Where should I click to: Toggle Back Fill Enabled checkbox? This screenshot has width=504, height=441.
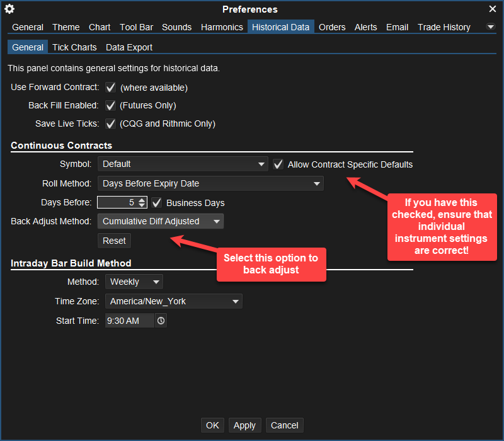point(111,105)
